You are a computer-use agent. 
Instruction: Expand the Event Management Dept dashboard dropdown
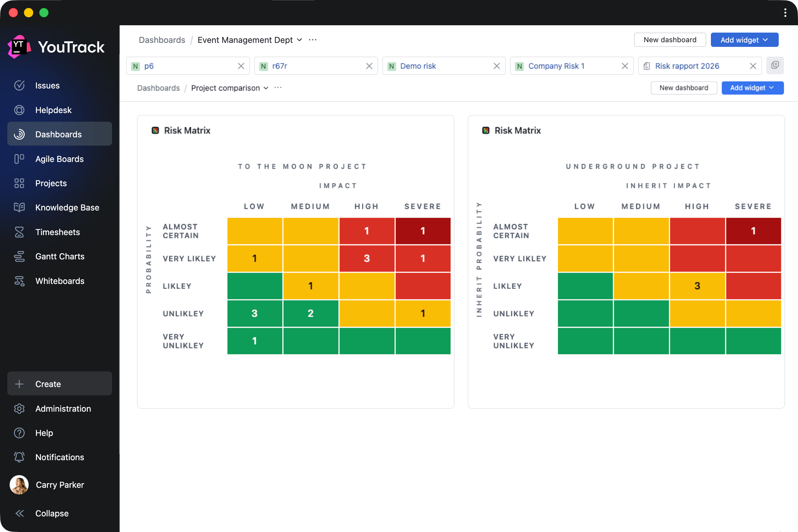click(300, 40)
